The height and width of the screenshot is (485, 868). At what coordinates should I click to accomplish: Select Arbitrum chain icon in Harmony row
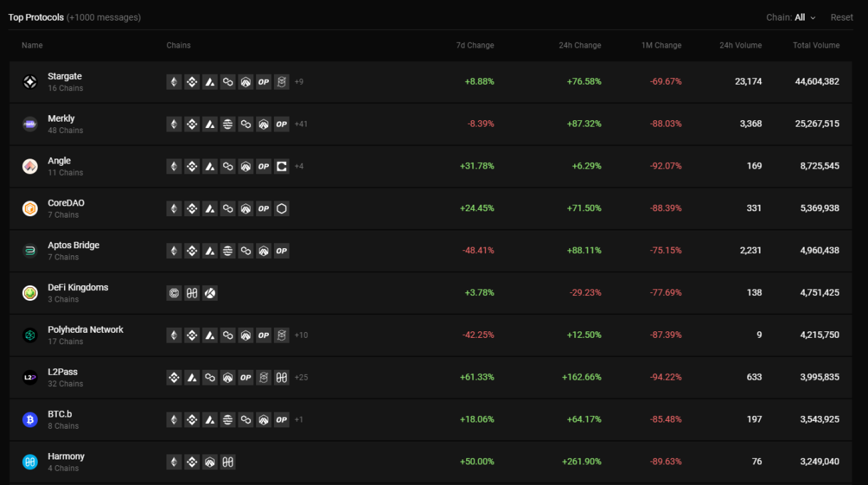(x=210, y=462)
